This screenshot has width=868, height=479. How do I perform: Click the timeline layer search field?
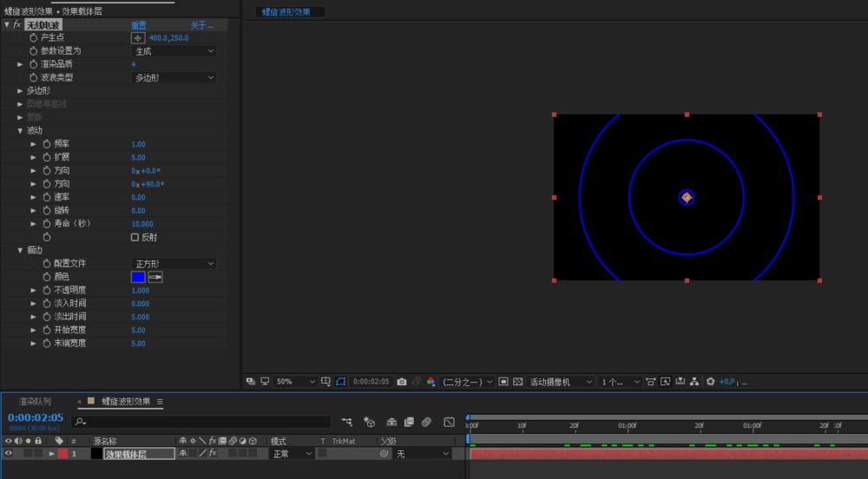[x=201, y=422]
